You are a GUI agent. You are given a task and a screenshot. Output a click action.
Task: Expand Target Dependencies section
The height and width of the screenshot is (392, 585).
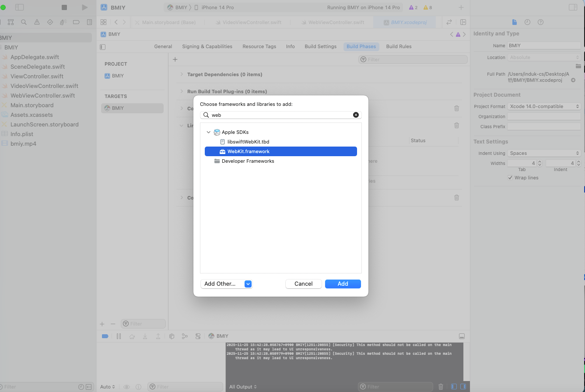point(182,74)
